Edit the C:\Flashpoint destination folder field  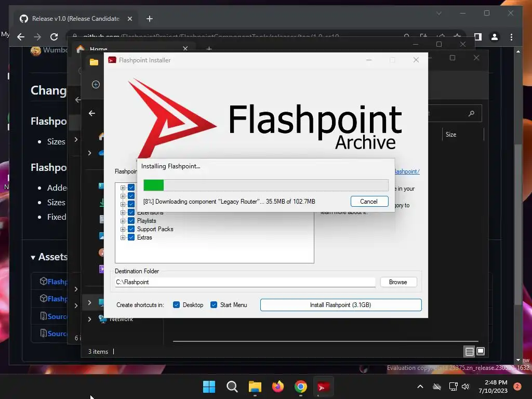(x=245, y=282)
